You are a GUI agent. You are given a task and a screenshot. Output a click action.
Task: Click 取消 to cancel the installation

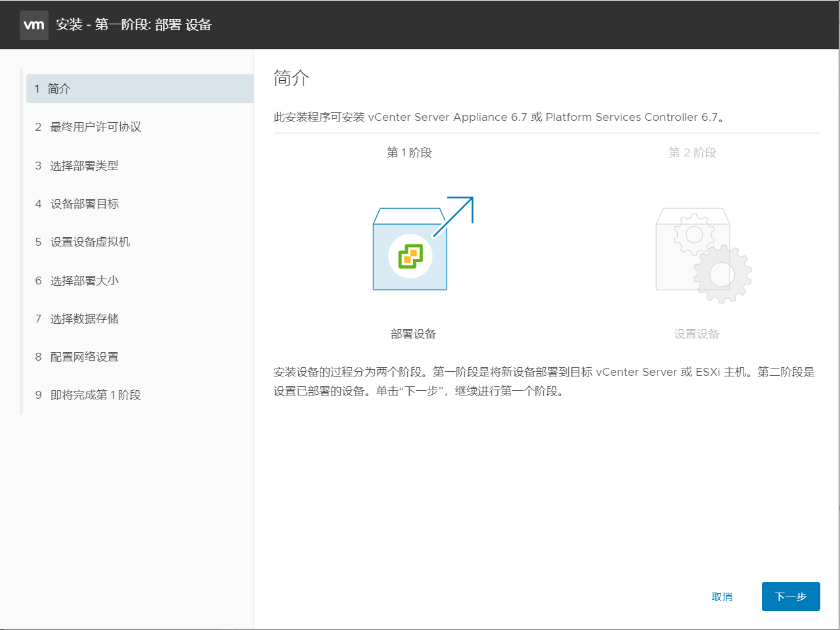pos(722,596)
